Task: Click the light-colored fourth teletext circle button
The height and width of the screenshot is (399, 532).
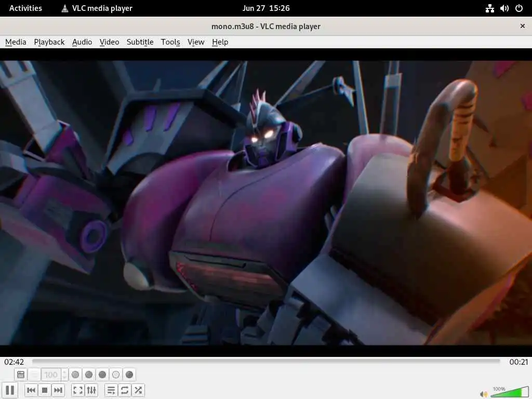Action: coord(116,375)
